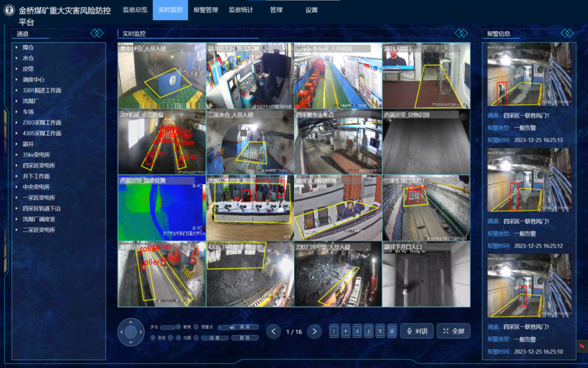Image resolution: width=588 pixels, height=368 pixels.
Task: Open the 报警管理 tab
Action: (205, 10)
